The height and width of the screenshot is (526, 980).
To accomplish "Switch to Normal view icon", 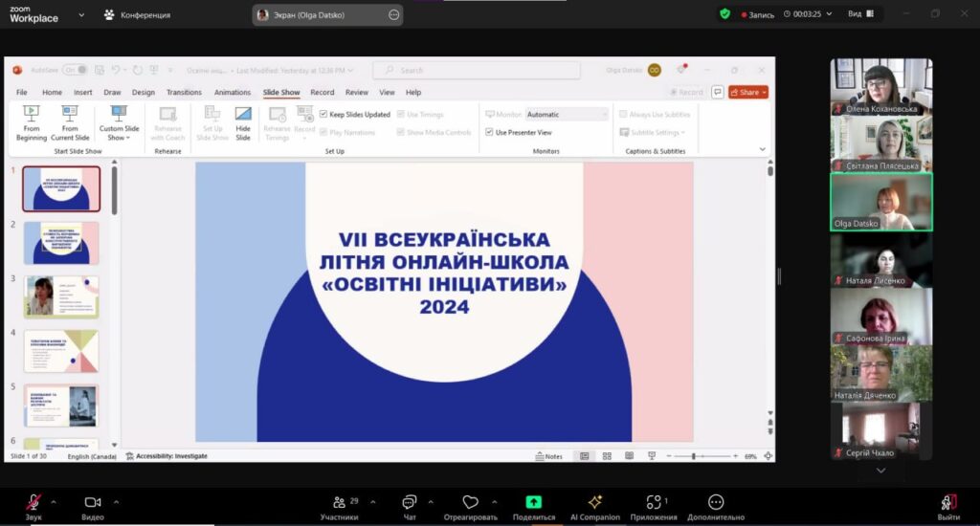I will (585, 456).
